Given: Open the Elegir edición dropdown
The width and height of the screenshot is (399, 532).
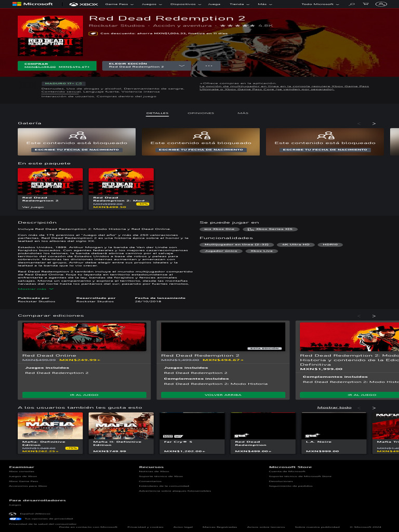Looking at the screenshot, I should [147, 66].
